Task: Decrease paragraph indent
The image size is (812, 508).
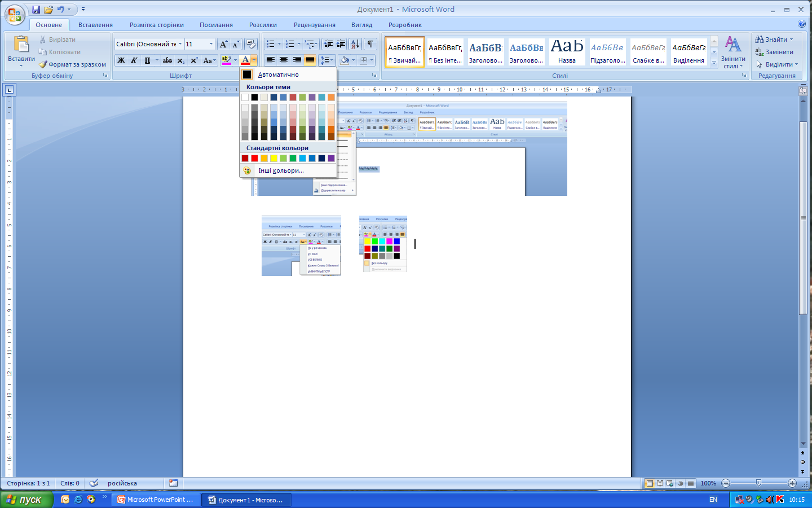Action: coord(329,44)
